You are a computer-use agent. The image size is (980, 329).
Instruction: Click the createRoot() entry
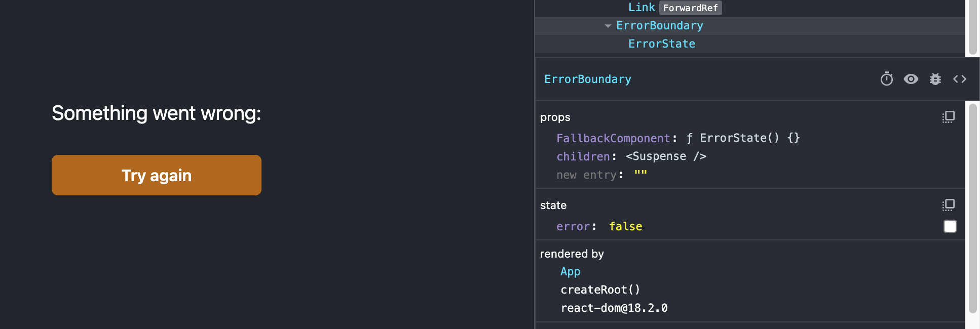coord(600,290)
